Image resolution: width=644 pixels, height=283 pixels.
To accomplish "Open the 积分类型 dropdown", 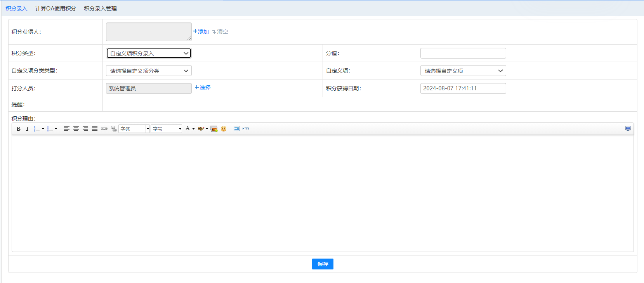I will (149, 53).
